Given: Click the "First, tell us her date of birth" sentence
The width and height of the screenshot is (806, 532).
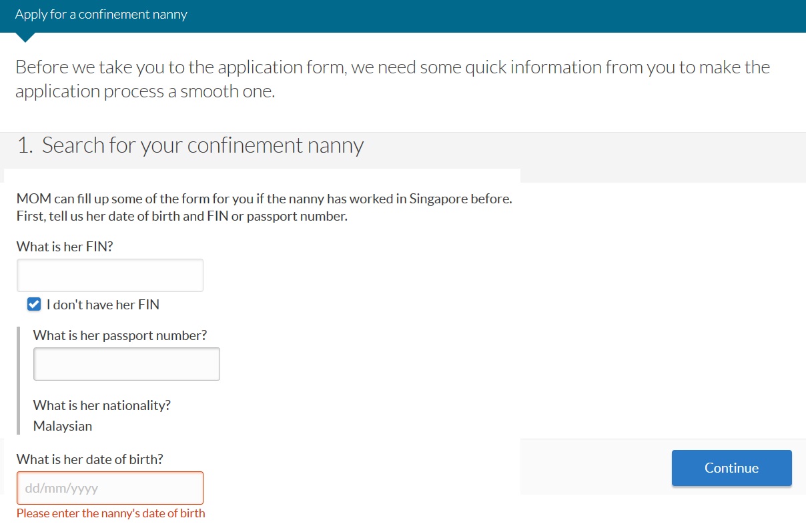Looking at the screenshot, I should pyautogui.click(x=181, y=217).
